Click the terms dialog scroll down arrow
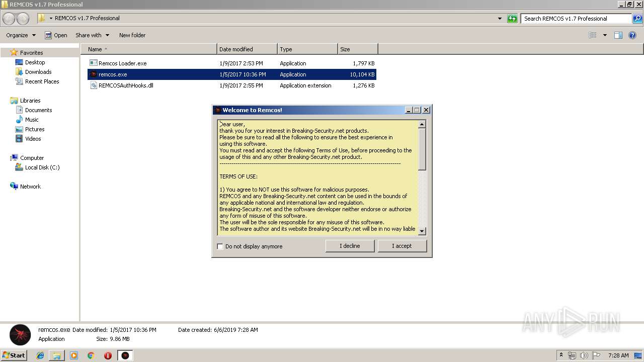 pos(422,231)
